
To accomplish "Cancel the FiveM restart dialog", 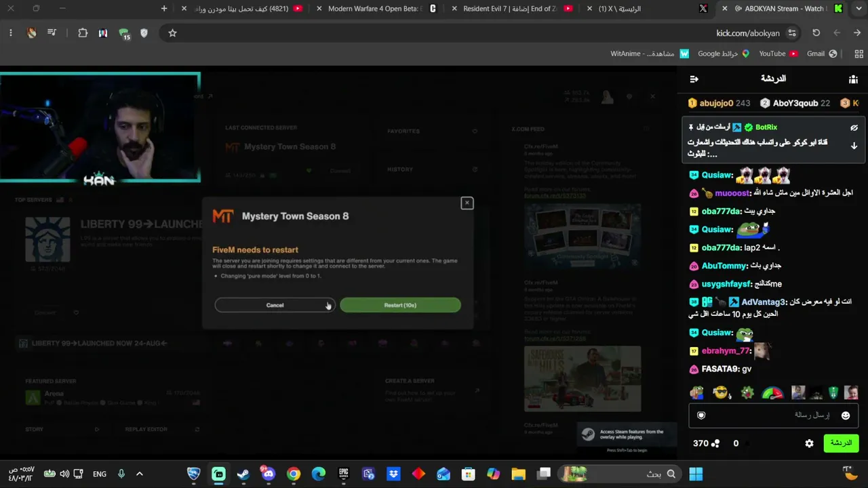I will (275, 305).
